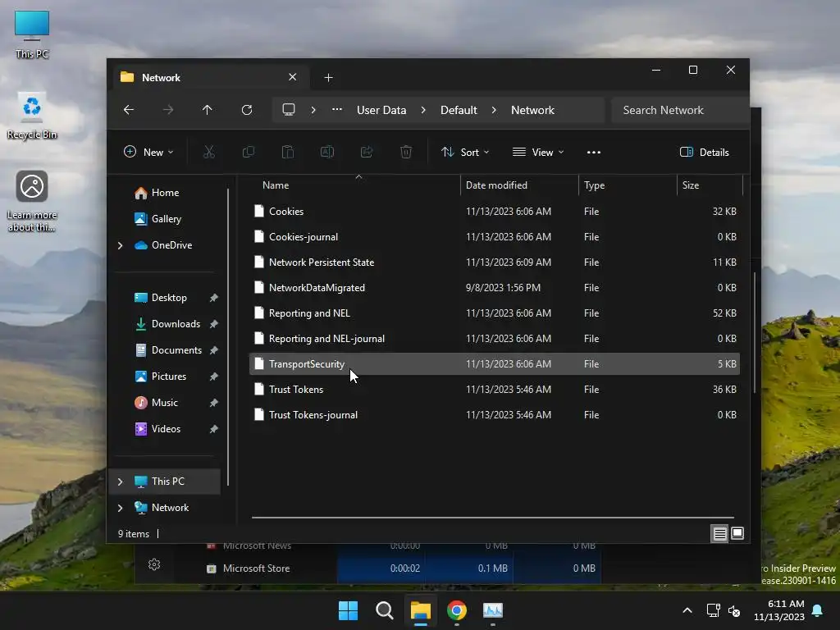
Task: Open the See more ellipsis in toolbar
Action: [x=594, y=152]
